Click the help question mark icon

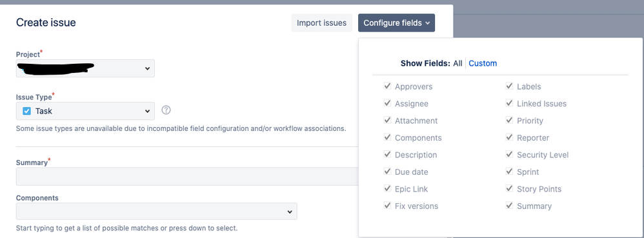tap(166, 110)
